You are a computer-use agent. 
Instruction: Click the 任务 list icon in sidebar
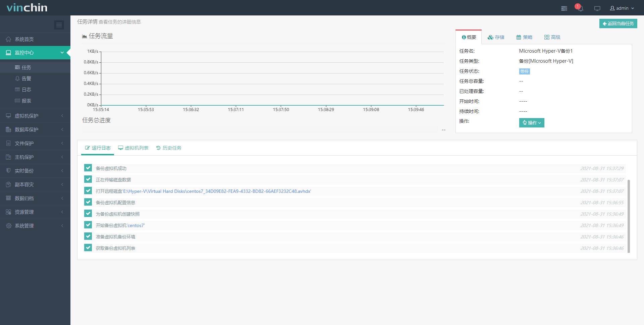pos(17,67)
